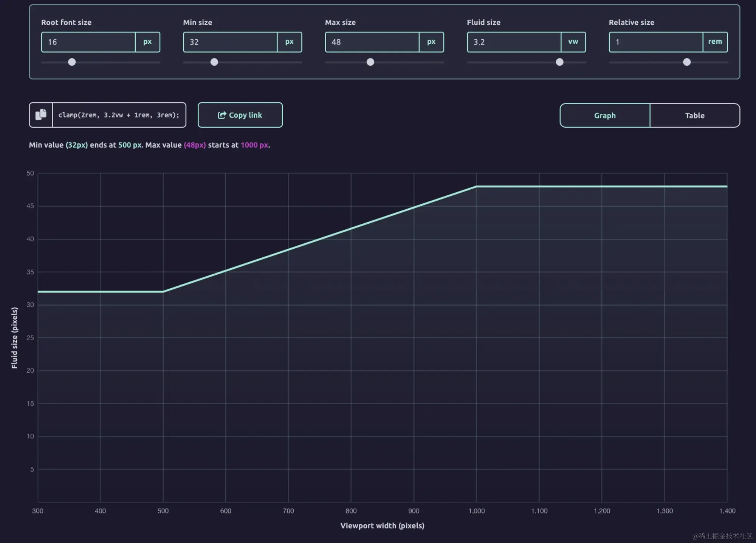Click the Min size slider thumb
The width and height of the screenshot is (756, 543).
[x=214, y=62]
